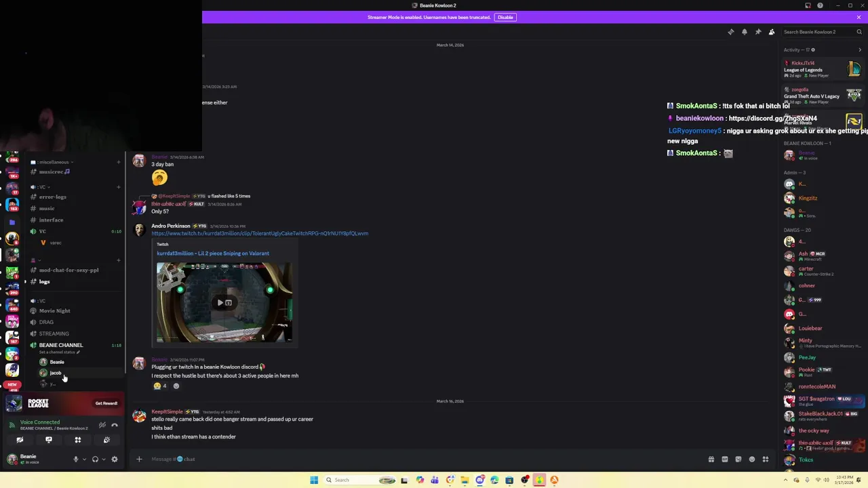Deafen with headphones icon in user panel
The width and height of the screenshot is (868, 488).
pos(95,460)
